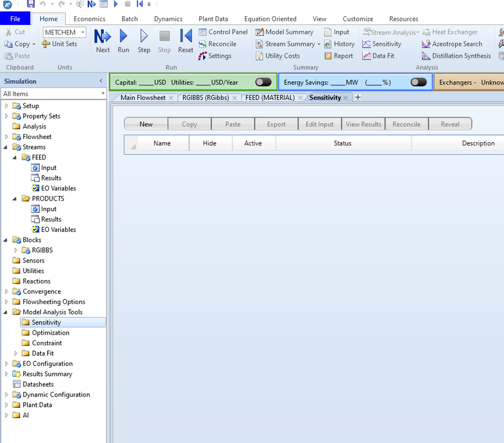The height and width of the screenshot is (443, 504).
Task: Open the All Items filter dropdown
Action: point(103,94)
